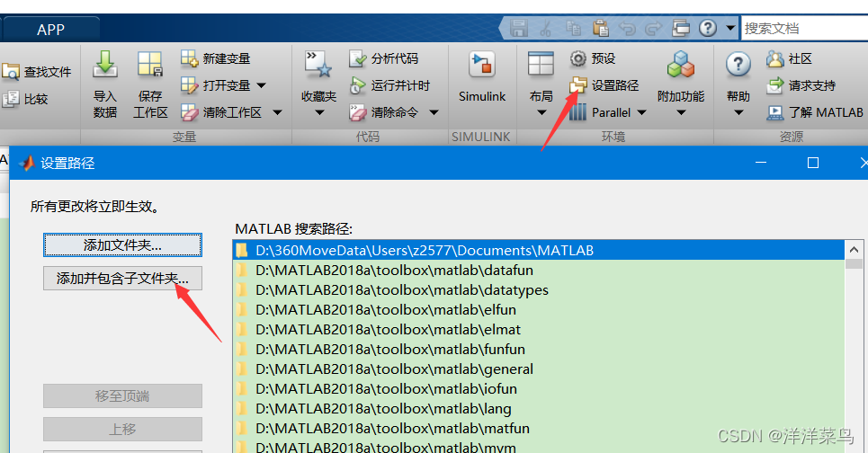Screen dimensions: 868x453
Task: Select the toolbox\matlab\elmat path row
Action: coord(539,330)
